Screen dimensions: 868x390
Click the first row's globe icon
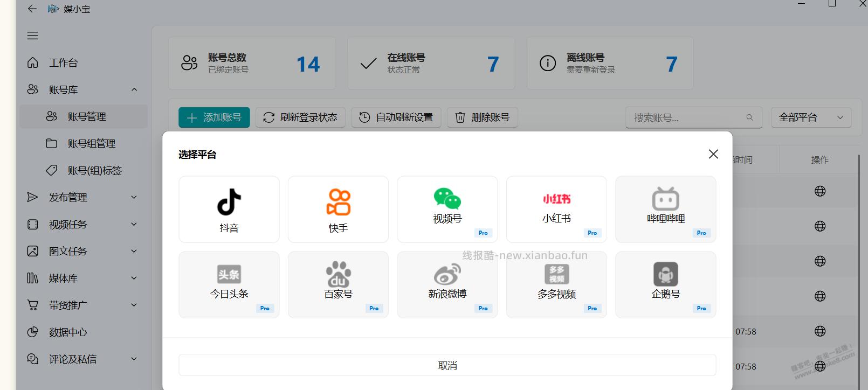(x=820, y=191)
